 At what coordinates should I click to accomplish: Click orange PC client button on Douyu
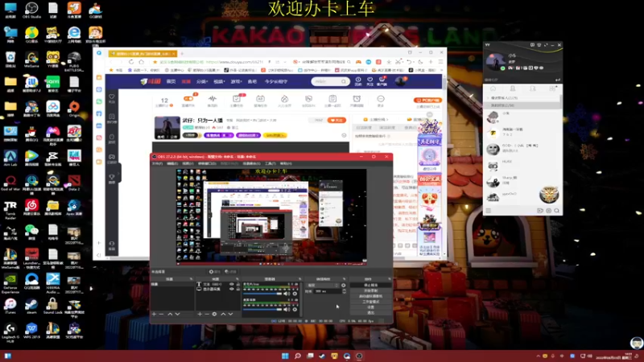427,100
